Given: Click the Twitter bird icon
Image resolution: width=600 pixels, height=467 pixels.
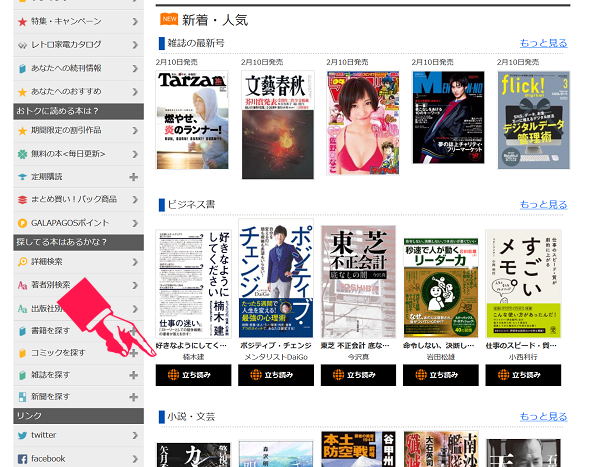Looking at the screenshot, I should (x=22, y=436).
